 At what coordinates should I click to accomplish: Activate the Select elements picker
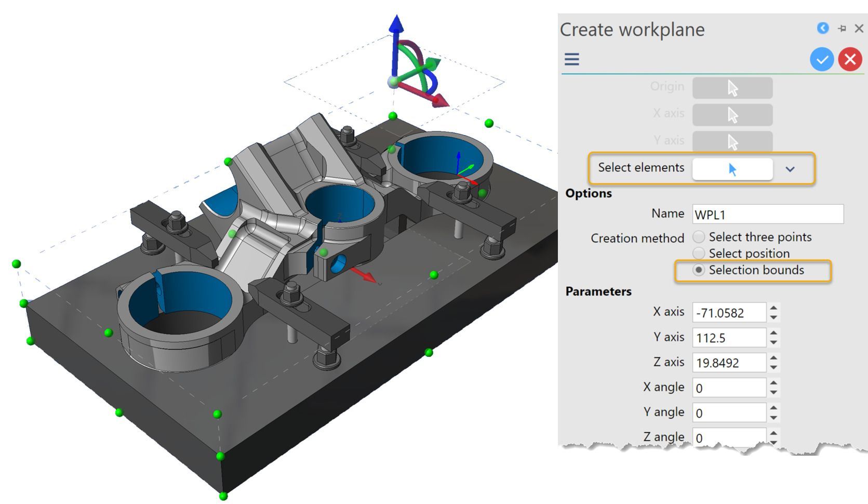pyautogui.click(x=732, y=169)
